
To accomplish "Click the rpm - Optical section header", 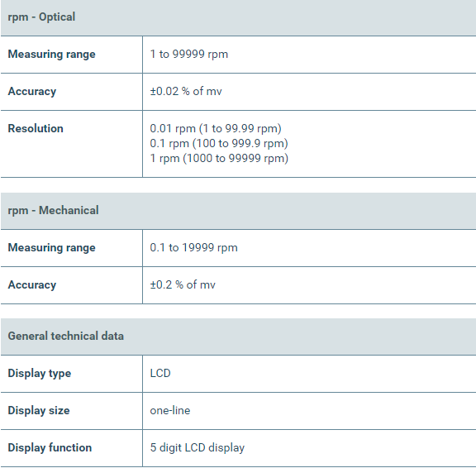I will click(x=41, y=17).
